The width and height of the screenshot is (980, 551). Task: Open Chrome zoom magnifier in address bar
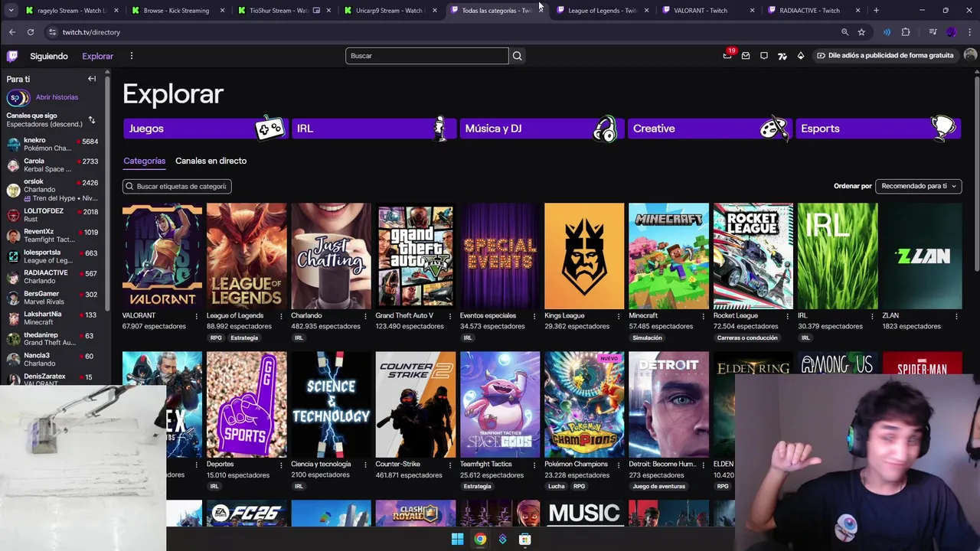[x=844, y=32]
